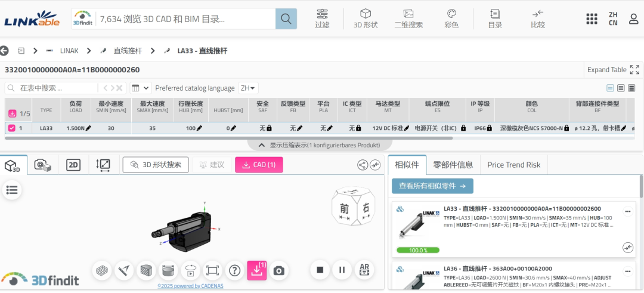Edit the HUBST 0 value
Screen dimensions: 644x293
point(233,128)
